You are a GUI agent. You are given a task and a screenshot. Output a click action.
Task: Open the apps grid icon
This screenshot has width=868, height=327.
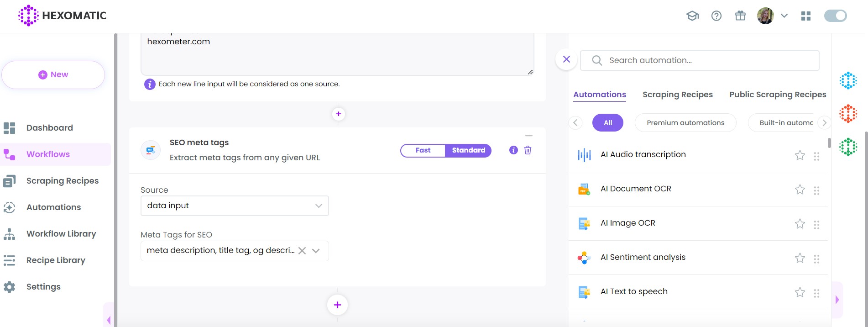806,16
